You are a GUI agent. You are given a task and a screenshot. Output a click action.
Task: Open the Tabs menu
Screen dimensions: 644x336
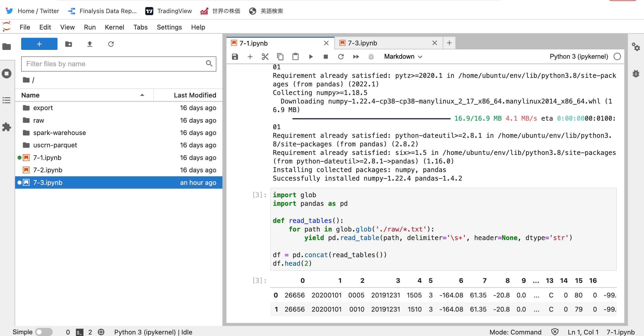click(140, 27)
